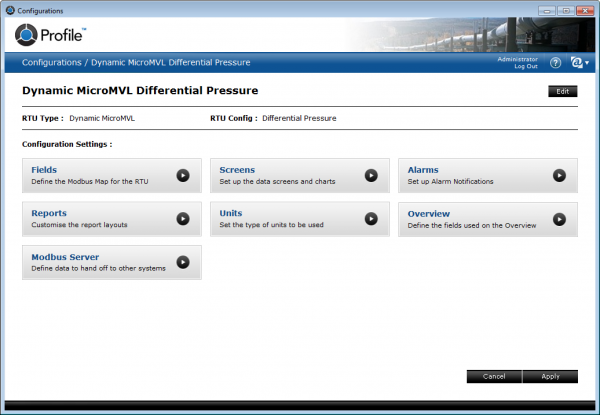Viewport: 600px width, 415px height.
Task: Click 'Define data to hand off to other systems' text
Action: (x=98, y=268)
